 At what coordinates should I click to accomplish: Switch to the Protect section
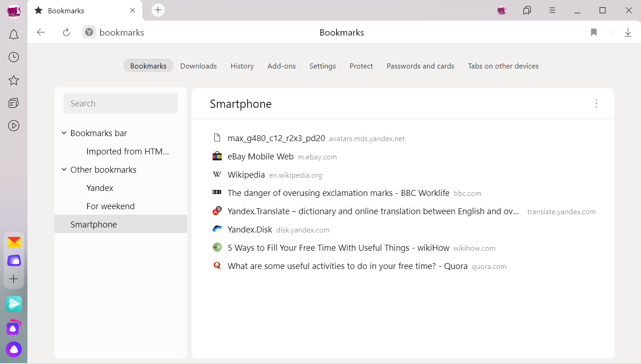point(361,66)
